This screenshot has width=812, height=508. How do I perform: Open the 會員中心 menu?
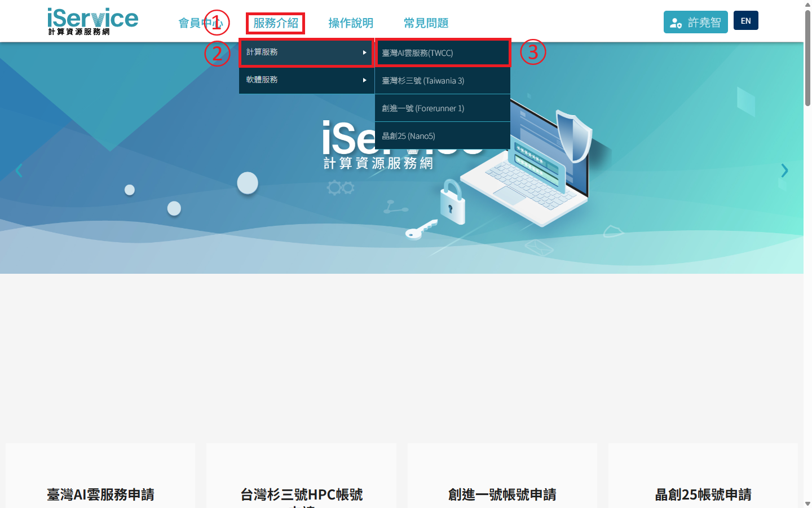(201, 23)
